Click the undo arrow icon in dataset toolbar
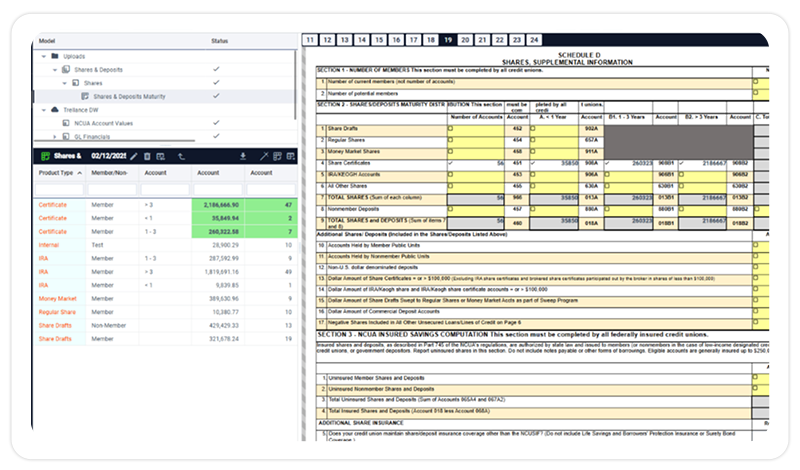Screen dimensions: 800x470 [181, 157]
